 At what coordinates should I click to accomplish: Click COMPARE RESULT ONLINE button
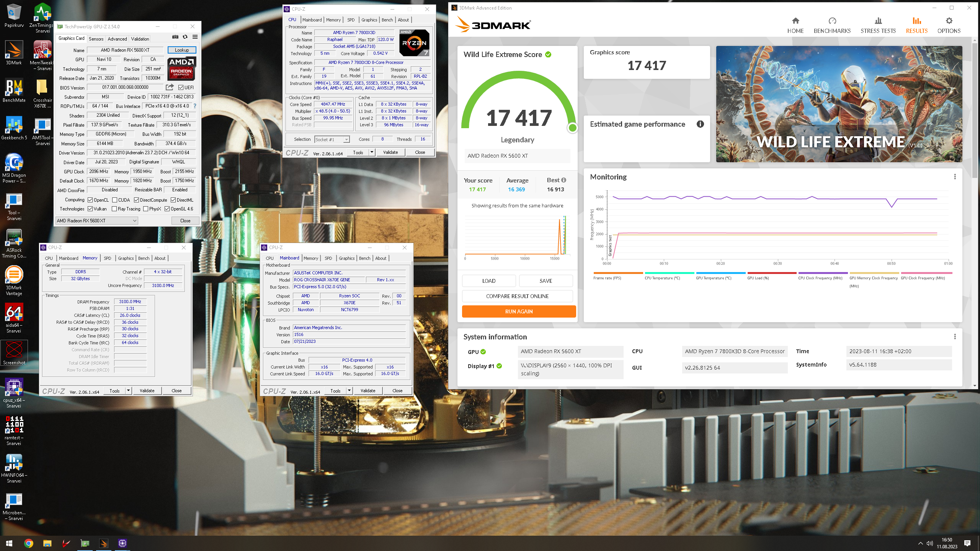point(517,296)
